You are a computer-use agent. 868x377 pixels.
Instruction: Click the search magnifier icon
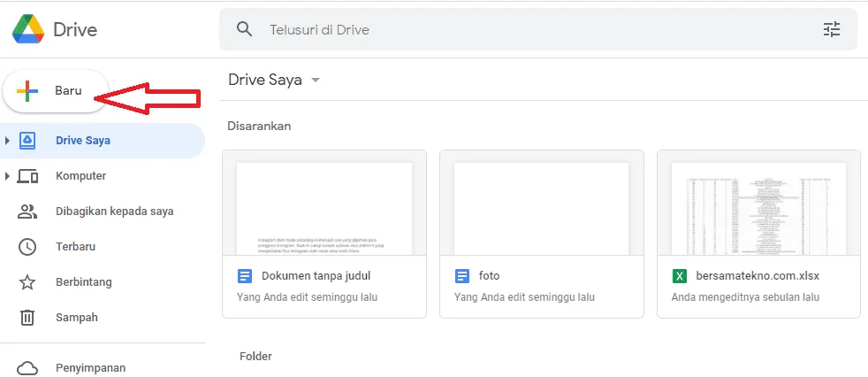click(244, 29)
